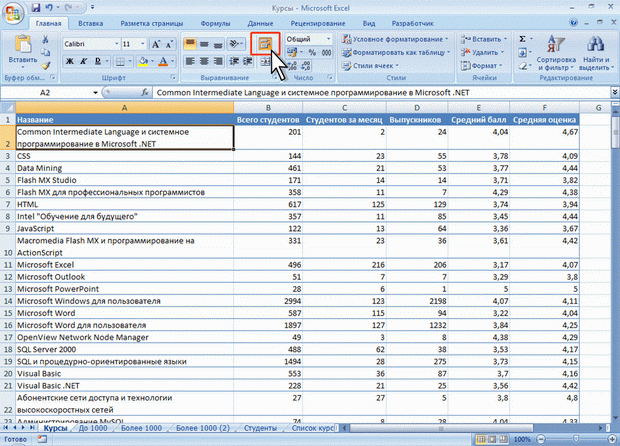Viewport: 620px width, 446px height.
Task: Open the Формулы ribbon tab
Action: click(x=215, y=23)
